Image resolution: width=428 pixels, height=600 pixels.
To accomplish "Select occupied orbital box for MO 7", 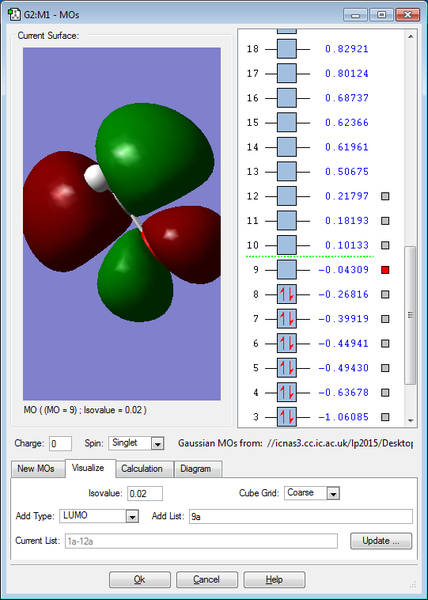I will pos(286,319).
